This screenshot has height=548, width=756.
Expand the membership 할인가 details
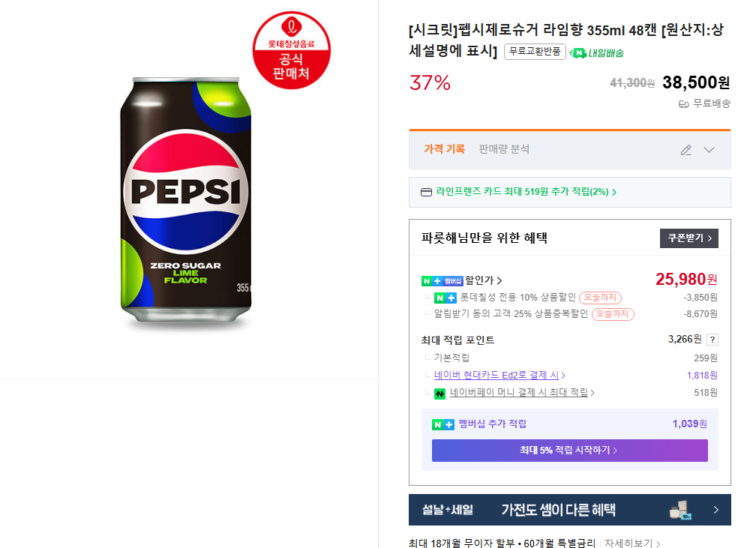483,280
